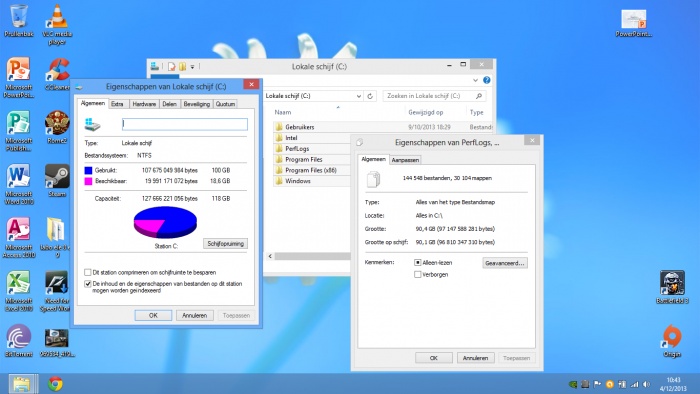Open CCleaner desktop shortcut

[x=57, y=74]
